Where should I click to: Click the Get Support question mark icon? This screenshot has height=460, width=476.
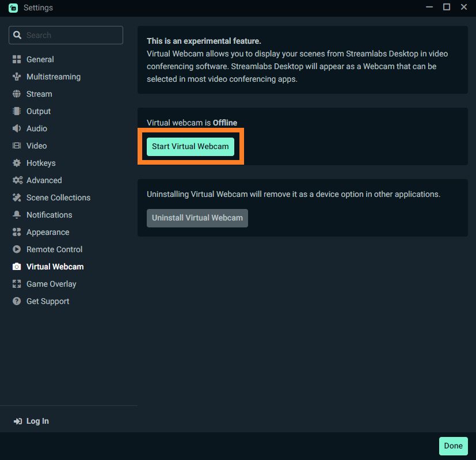[x=17, y=301]
